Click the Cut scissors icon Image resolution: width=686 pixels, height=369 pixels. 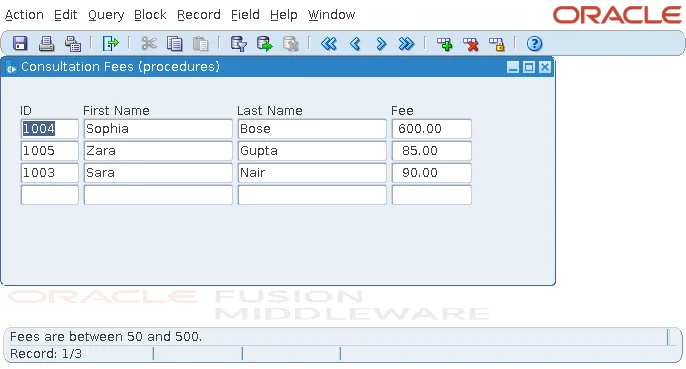149,44
